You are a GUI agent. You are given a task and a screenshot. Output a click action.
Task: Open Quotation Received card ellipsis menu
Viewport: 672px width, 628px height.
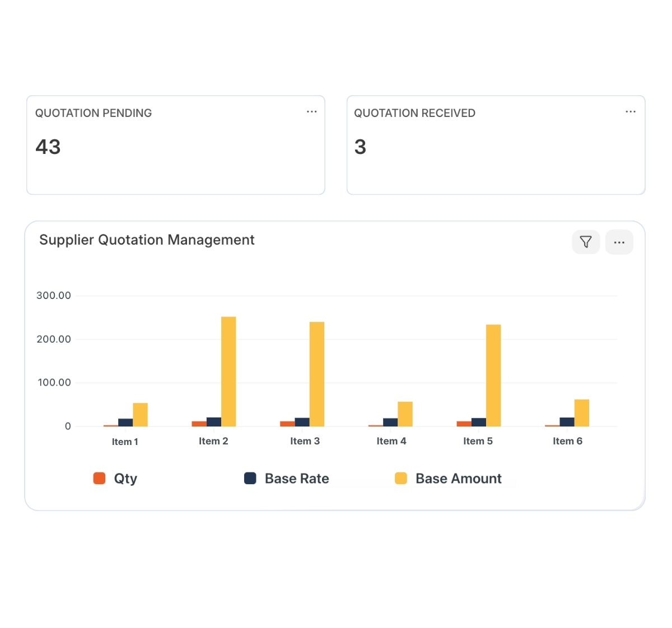(631, 112)
